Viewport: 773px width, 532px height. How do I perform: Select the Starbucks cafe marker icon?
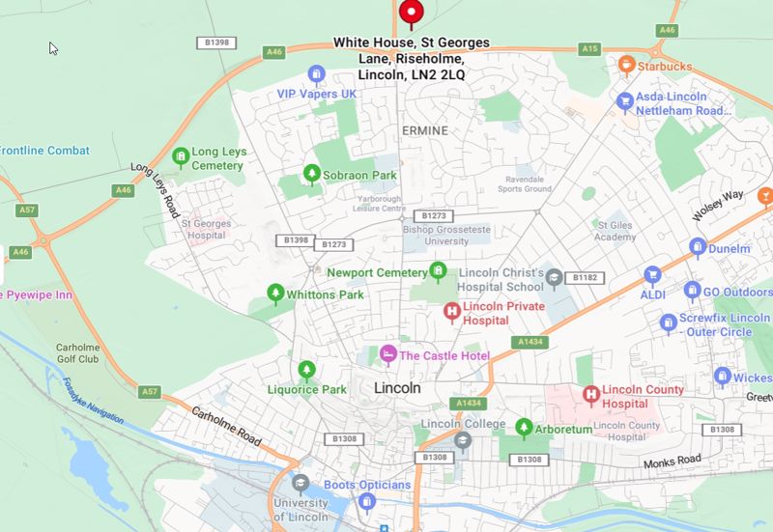click(626, 66)
